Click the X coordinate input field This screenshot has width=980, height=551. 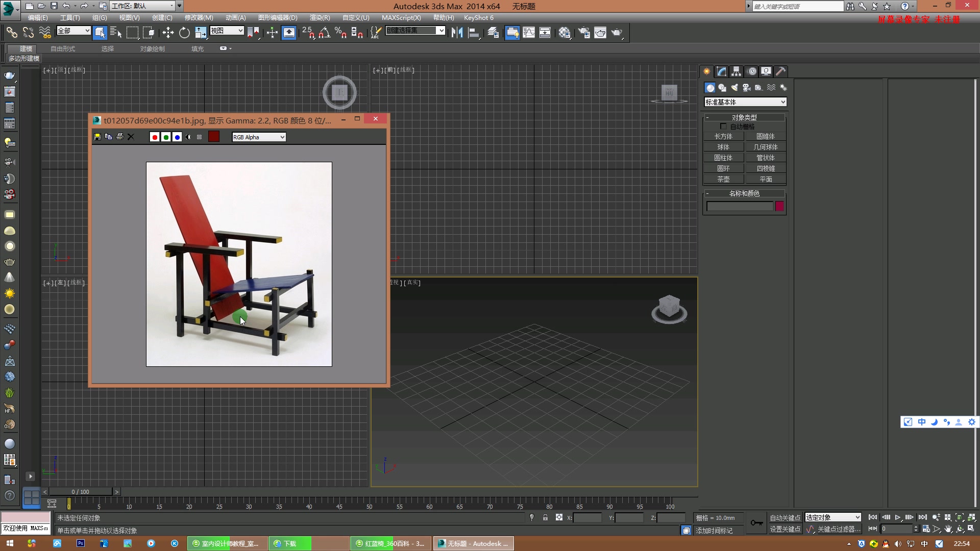(587, 518)
